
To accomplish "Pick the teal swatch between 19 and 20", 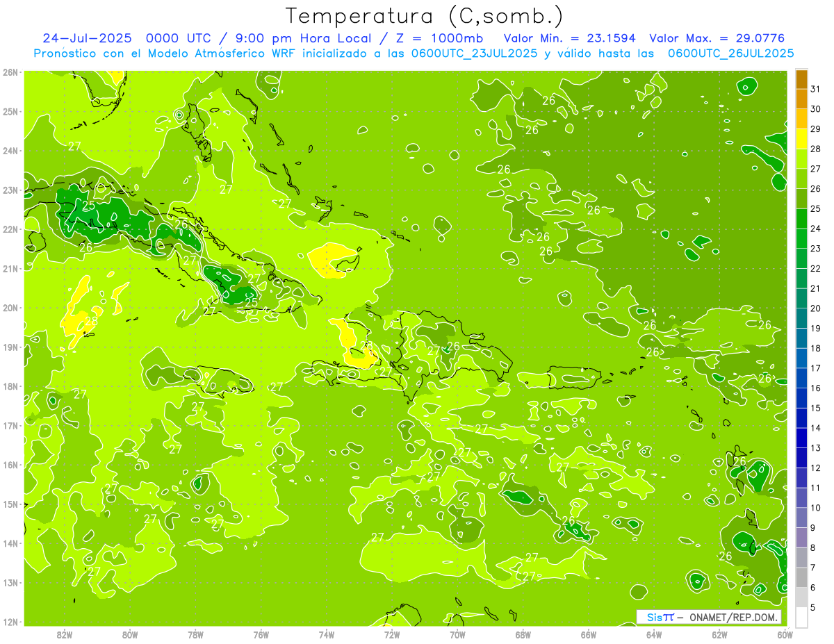I will (801, 318).
